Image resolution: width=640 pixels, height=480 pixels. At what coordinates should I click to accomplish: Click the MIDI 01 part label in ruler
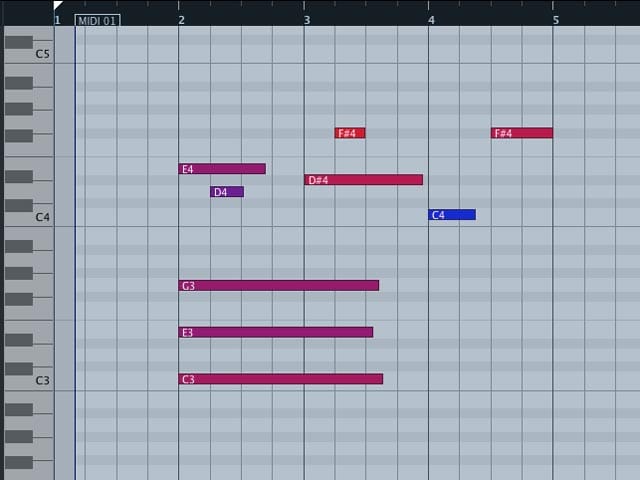pyautogui.click(x=98, y=20)
